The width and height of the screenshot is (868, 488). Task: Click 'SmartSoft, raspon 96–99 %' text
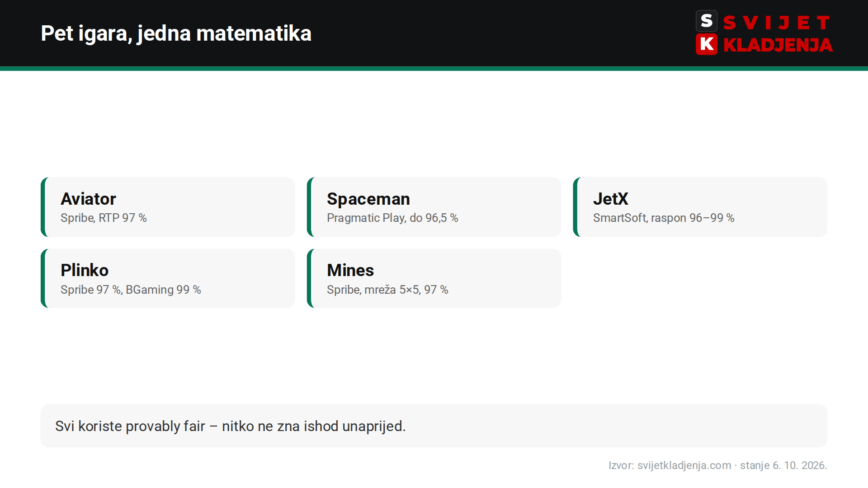664,218
